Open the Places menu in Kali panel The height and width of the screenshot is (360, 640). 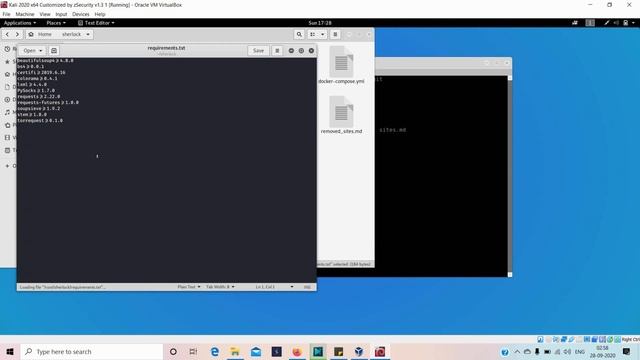point(56,23)
